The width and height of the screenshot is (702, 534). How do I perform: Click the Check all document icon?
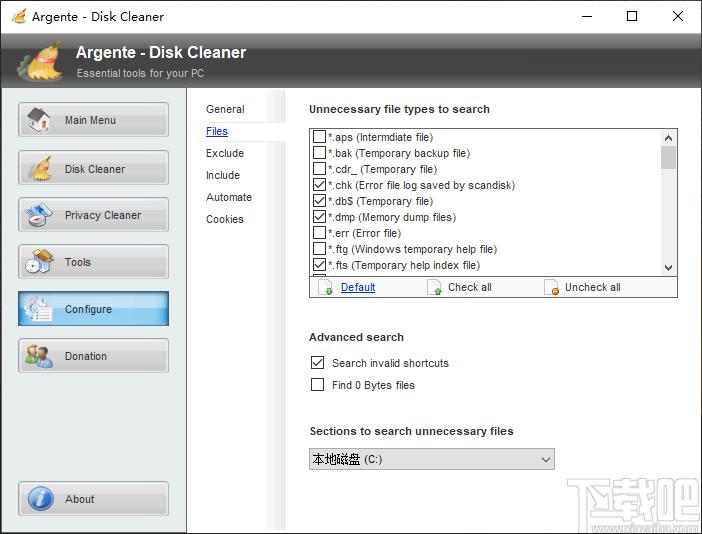coord(434,287)
